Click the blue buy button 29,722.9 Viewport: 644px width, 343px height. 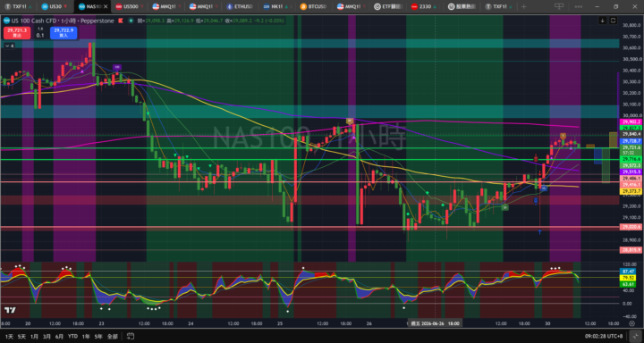coord(64,33)
